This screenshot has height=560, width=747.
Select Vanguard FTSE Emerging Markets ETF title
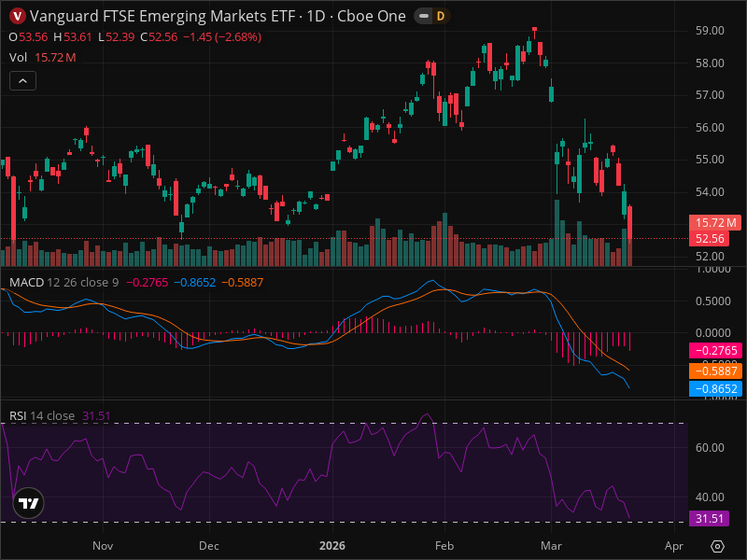coord(162,16)
